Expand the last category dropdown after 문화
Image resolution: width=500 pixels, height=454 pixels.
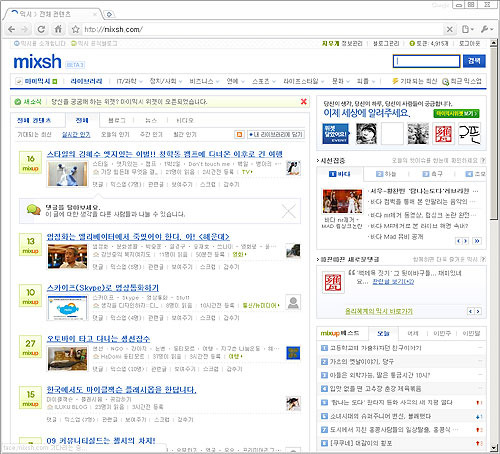373,82
